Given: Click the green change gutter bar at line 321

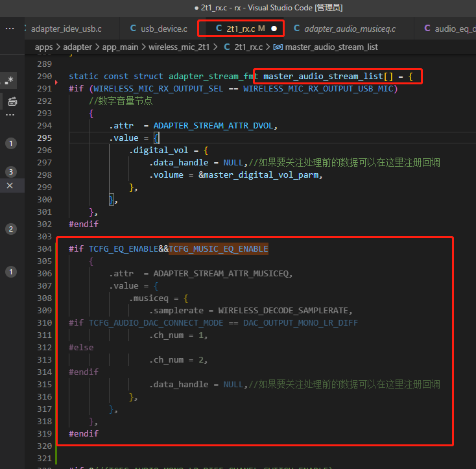Looking at the screenshot, I should coord(56,458).
